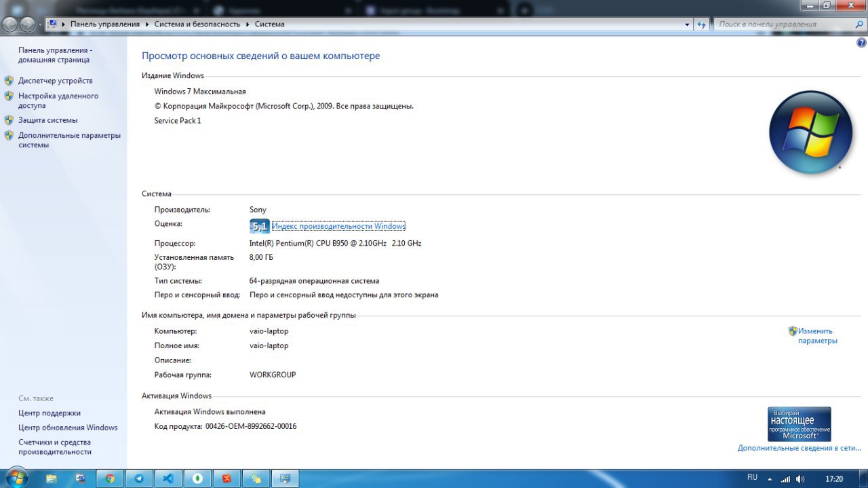Expand arrow after Панель управления breadcrumb

[x=146, y=24]
